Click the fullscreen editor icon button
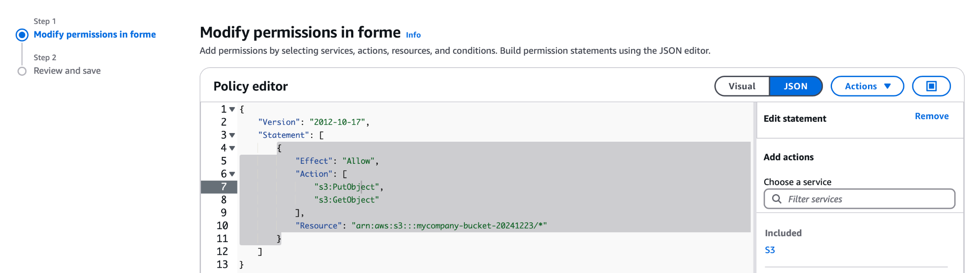Viewport: 980px width, 273px height. coord(931,86)
